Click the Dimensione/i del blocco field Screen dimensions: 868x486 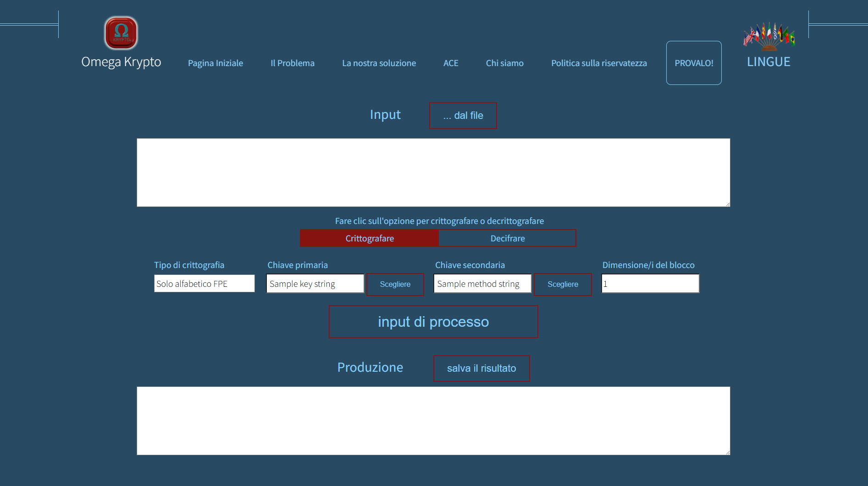click(x=650, y=284)
